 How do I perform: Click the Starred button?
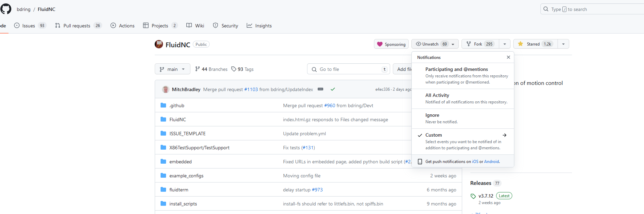(x=536, y=44)
